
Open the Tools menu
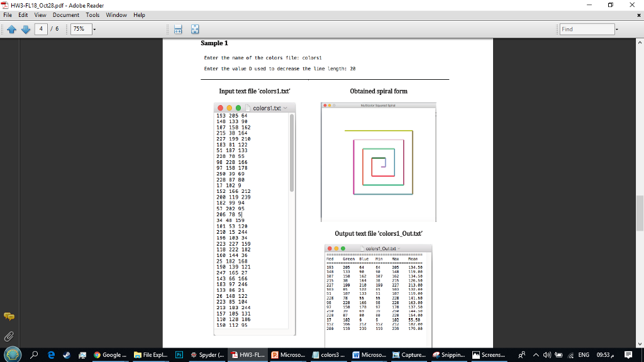[92, 14]
